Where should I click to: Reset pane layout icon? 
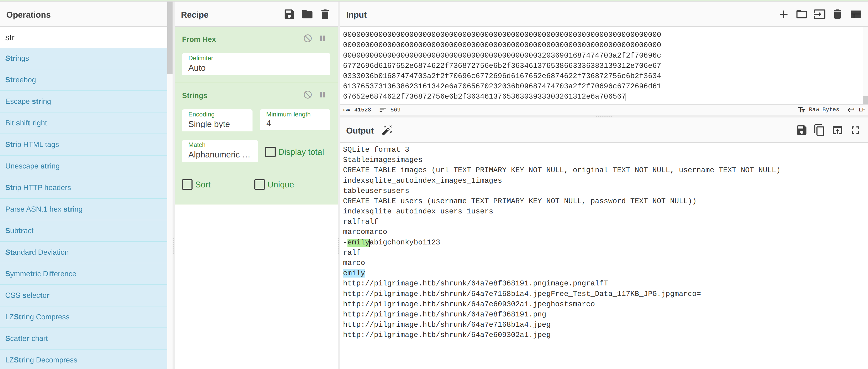point(856,14)
